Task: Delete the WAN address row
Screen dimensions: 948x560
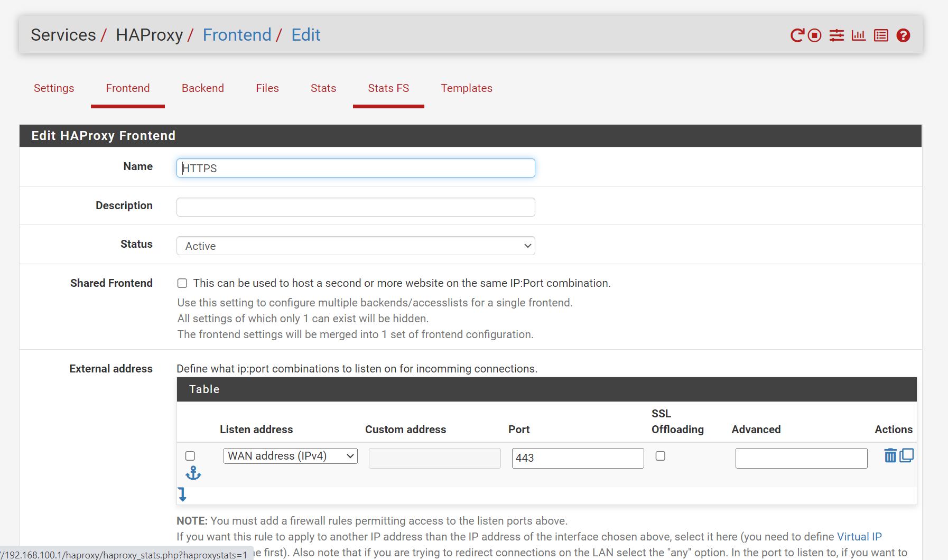Action: coord(890,455)
